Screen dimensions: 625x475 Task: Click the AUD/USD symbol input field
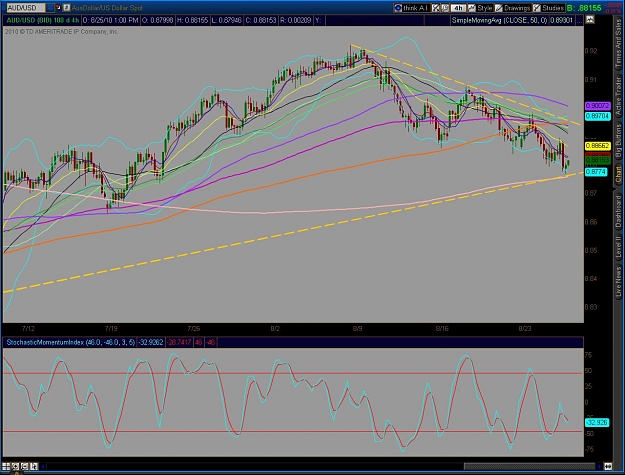point(25,8)
